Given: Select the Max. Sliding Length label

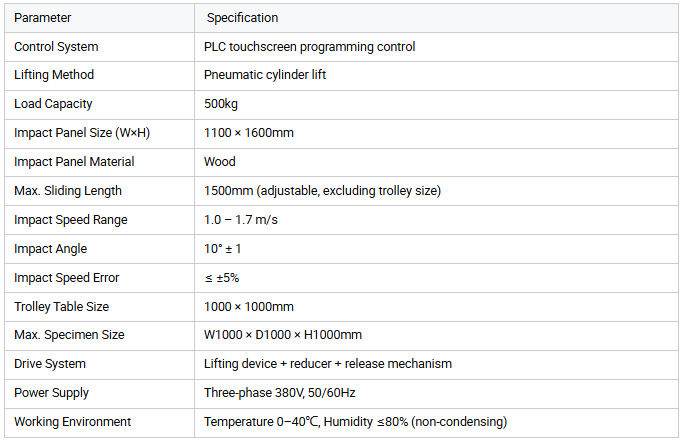Looking at the screenshot, I should [x=68, y=191].
